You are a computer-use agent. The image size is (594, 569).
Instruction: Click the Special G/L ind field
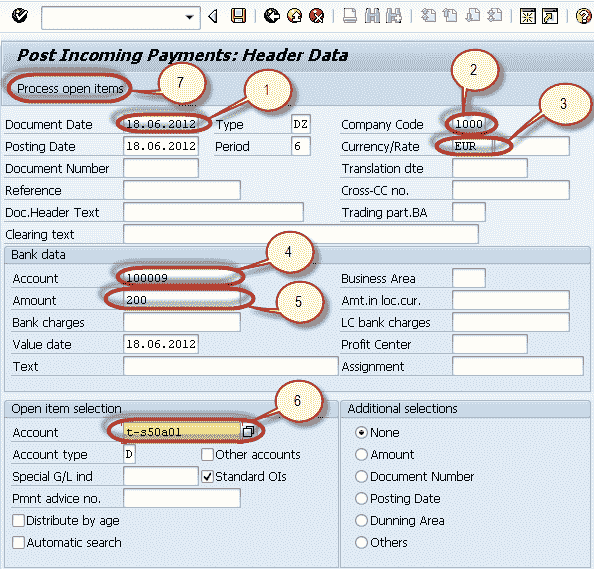pyautogui.click(x=161, y=476)
